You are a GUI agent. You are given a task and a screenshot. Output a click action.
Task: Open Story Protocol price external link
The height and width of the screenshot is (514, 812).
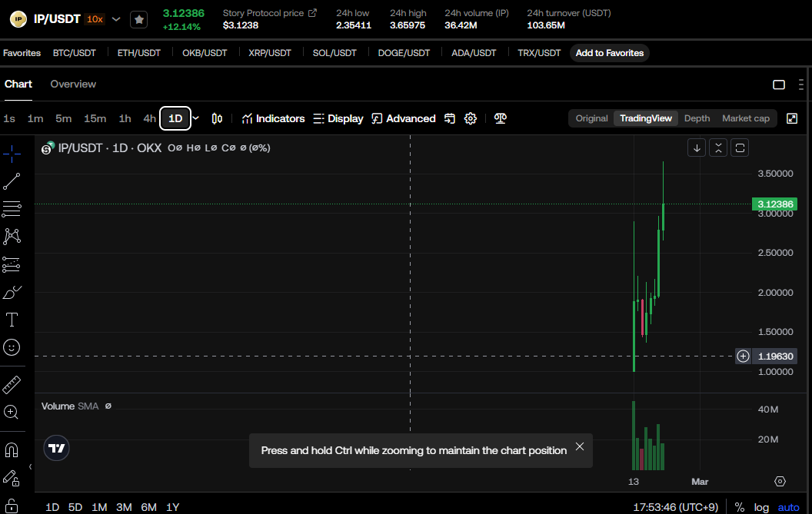[312, 13]
